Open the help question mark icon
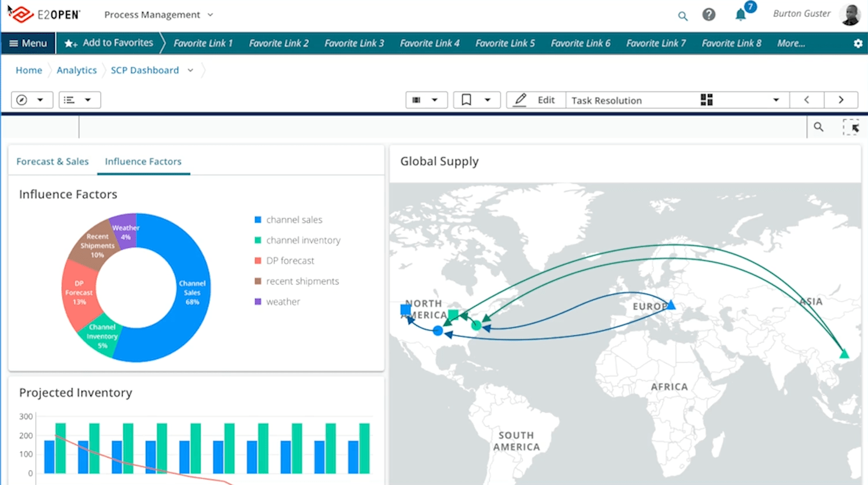Viewport: 868px width, 485px height. [708, 14]
